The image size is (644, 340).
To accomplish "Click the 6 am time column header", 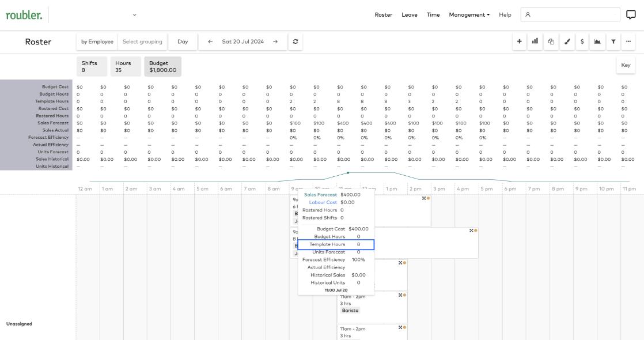I will coord(226,188).
